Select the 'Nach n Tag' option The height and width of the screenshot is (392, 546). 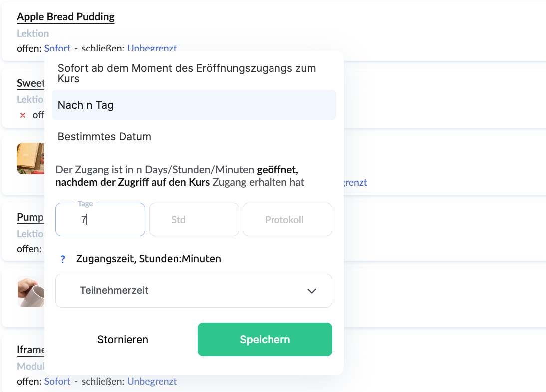pyautogui.click(x=194, y=105)
